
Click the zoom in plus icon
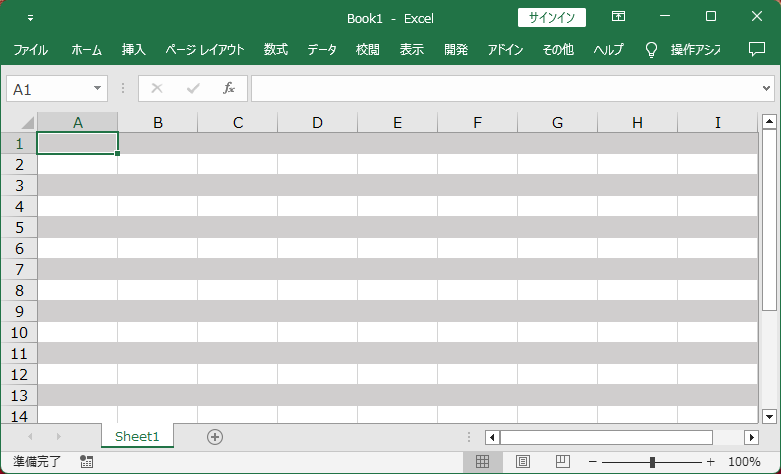710,462
